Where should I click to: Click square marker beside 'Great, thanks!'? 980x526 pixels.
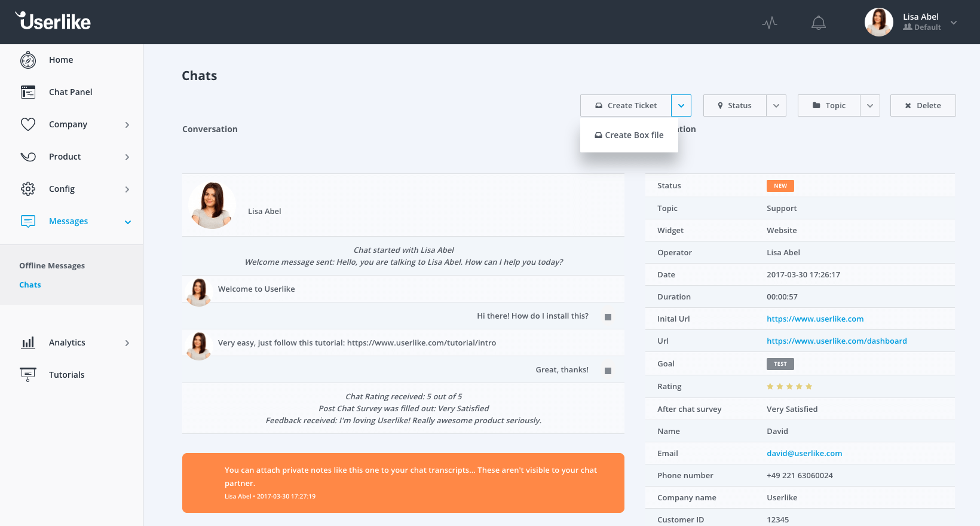(x=608, y=371)
